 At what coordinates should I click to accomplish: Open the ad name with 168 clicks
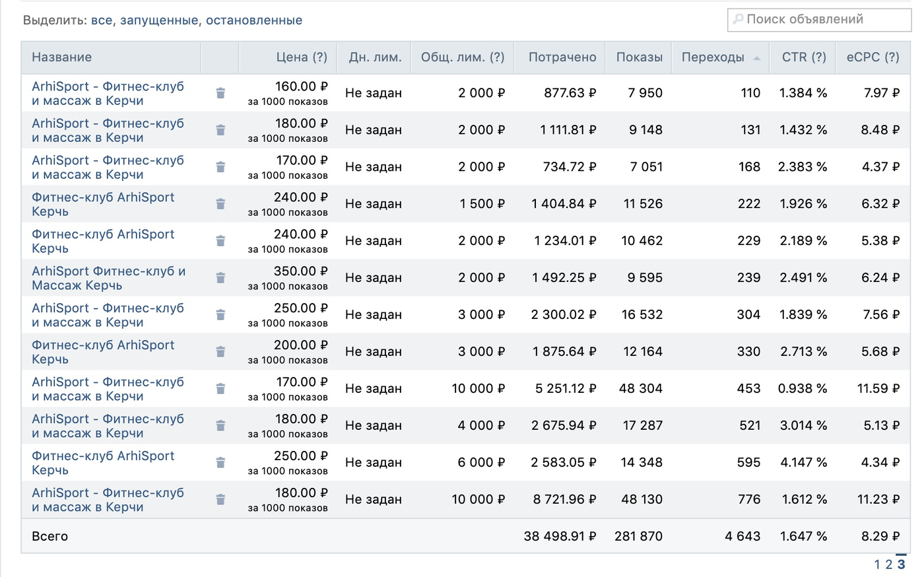coord(108,168)
